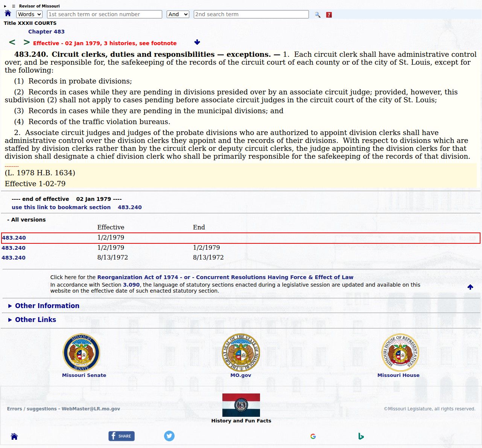The width and height of the screenshot is (482, 448).
Task: Go to previous section with left chevron
Action: click(x=12, y=43)
